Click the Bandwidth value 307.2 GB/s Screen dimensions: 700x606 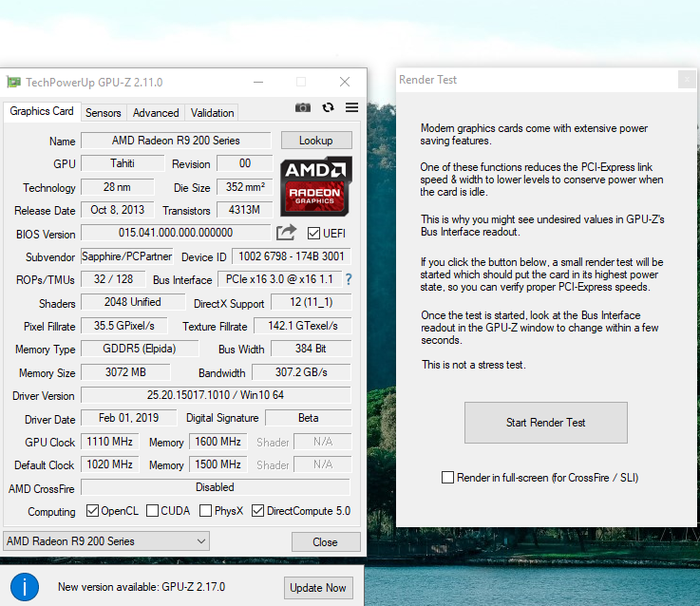click(301, 372)
